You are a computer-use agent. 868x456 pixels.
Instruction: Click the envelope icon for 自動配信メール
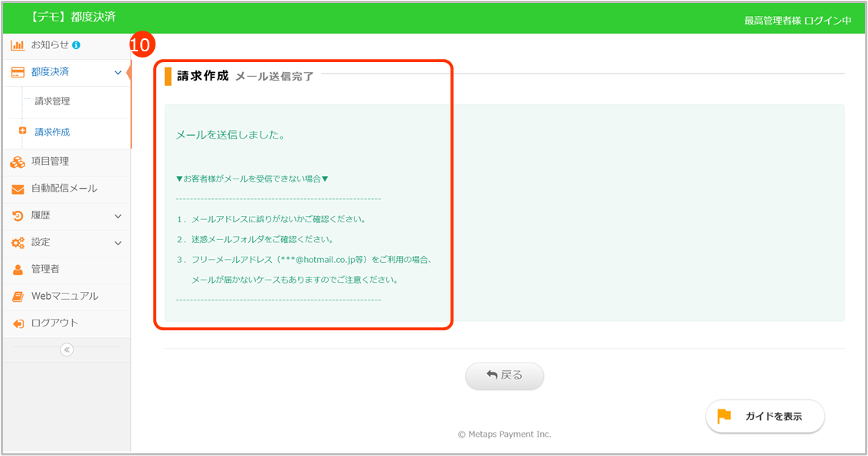click(x=18, y=189)
